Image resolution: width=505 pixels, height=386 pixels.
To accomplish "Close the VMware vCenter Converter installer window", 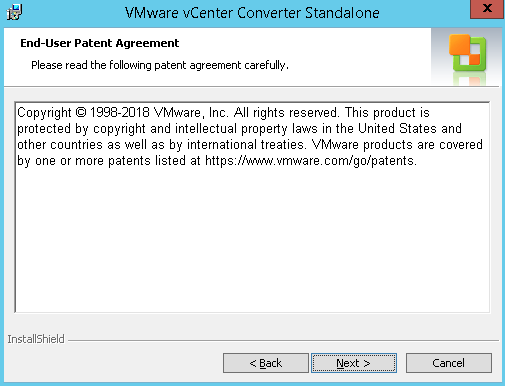I will coord(487,9).
